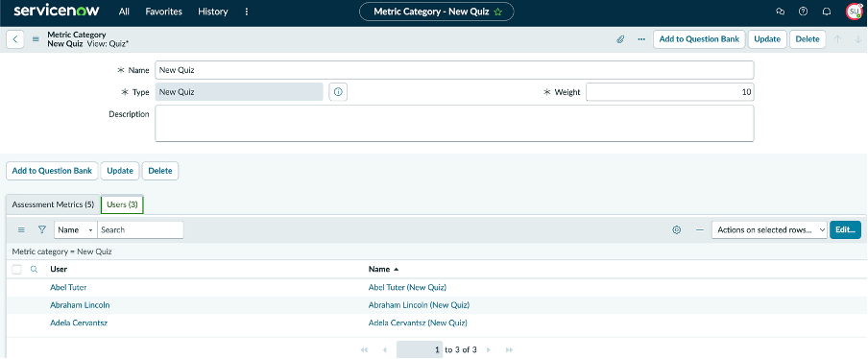Open the Adela Cervantsz user link

[79, 323]
